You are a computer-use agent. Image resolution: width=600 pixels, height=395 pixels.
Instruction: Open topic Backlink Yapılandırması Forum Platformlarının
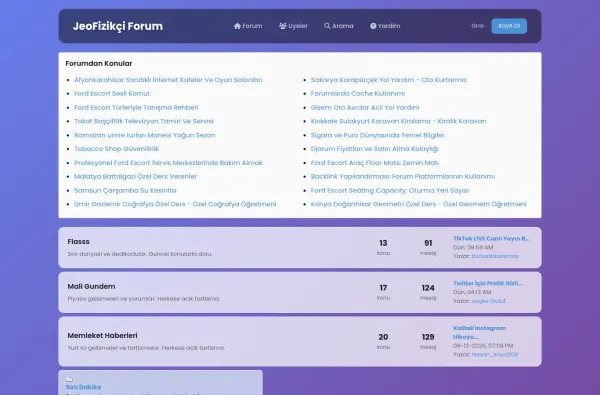[x=403, y=176]
